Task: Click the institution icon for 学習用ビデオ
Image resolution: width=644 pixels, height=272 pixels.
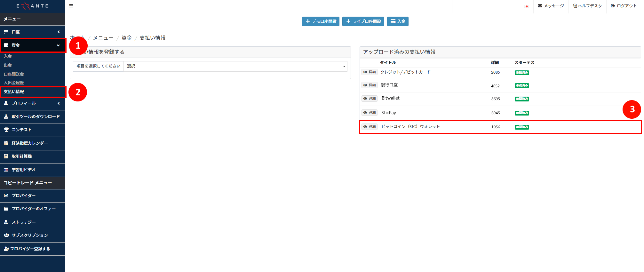Action: [6, 170]
